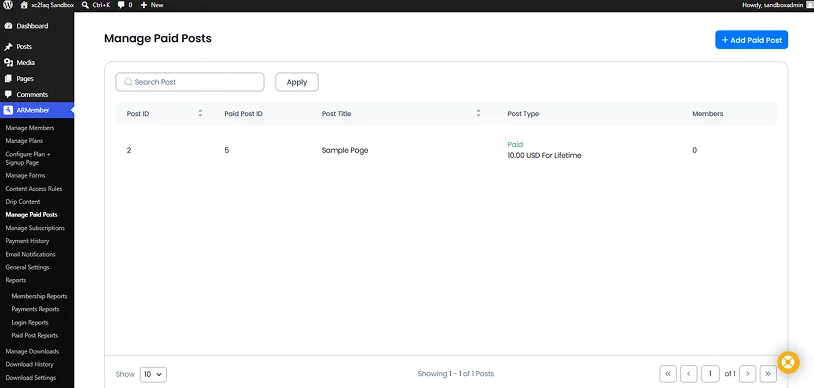
Task: Click the Post Type column header
Action: click(x=523, y=113)
